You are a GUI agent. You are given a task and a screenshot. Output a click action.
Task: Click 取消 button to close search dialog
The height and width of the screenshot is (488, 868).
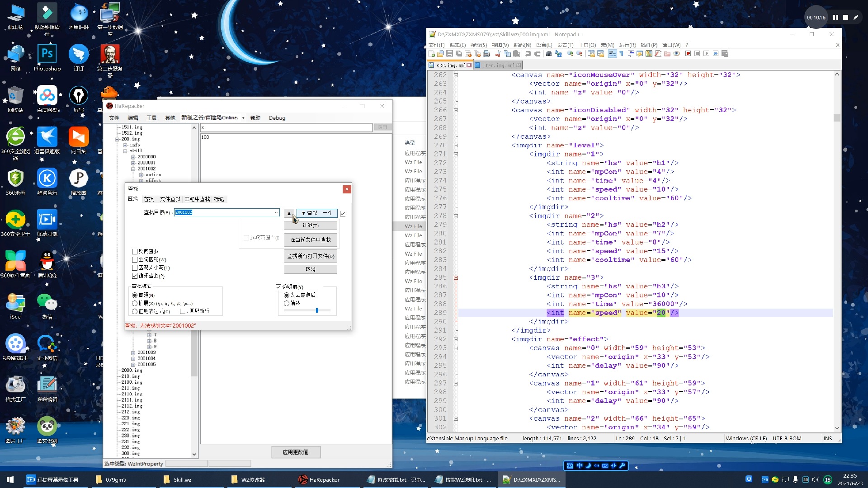(310, 269)
